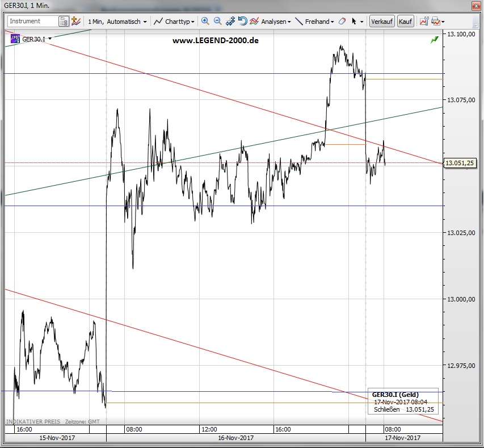
Task: Open instrument lookup icon beside Instrument field
Action: [64, 21]
